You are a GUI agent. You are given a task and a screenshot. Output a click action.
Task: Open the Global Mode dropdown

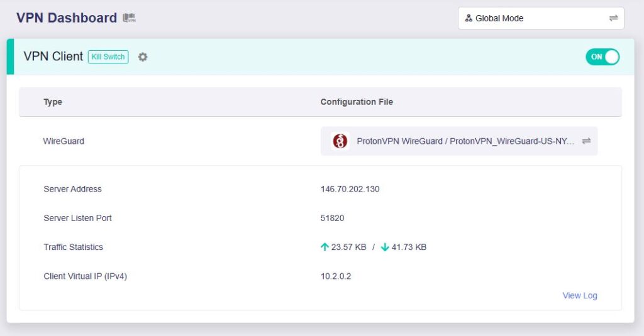pos(541,18)
